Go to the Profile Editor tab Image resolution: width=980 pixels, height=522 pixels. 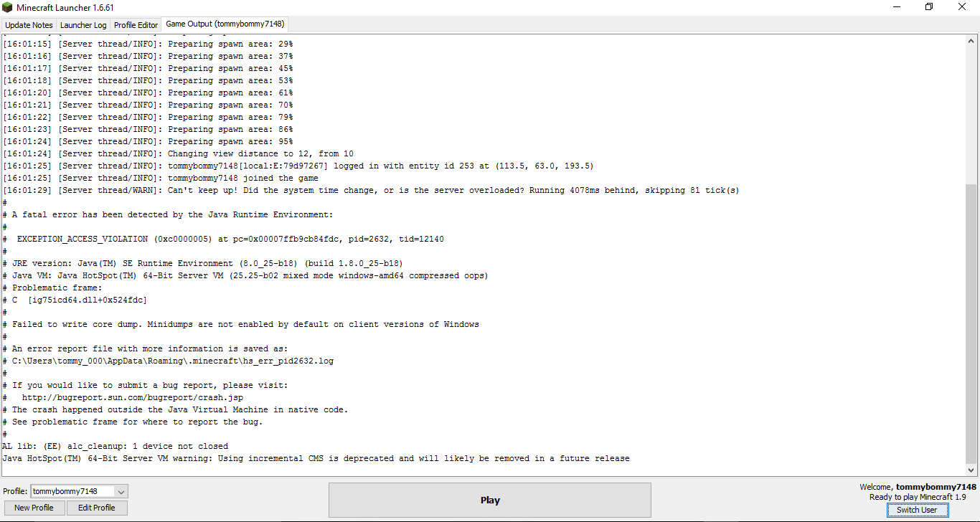pyautogui.click(x=136, y=25)
